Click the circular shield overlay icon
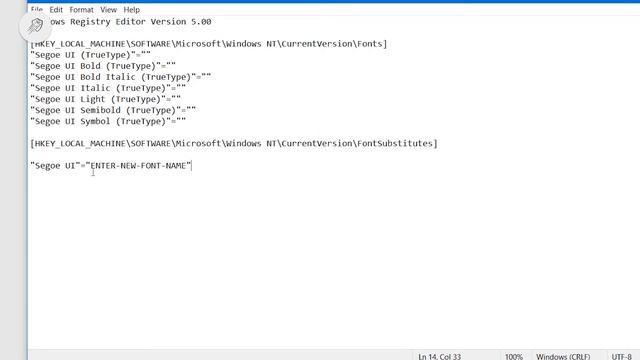Image resolution: width=640 pixels, height=360 pixels. 35,26
